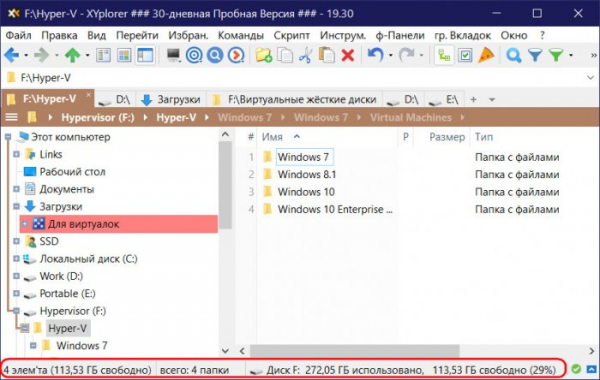Select Рабочий стол in the tree
Viewport: 600px width, 380px height.
coord(72,172)
